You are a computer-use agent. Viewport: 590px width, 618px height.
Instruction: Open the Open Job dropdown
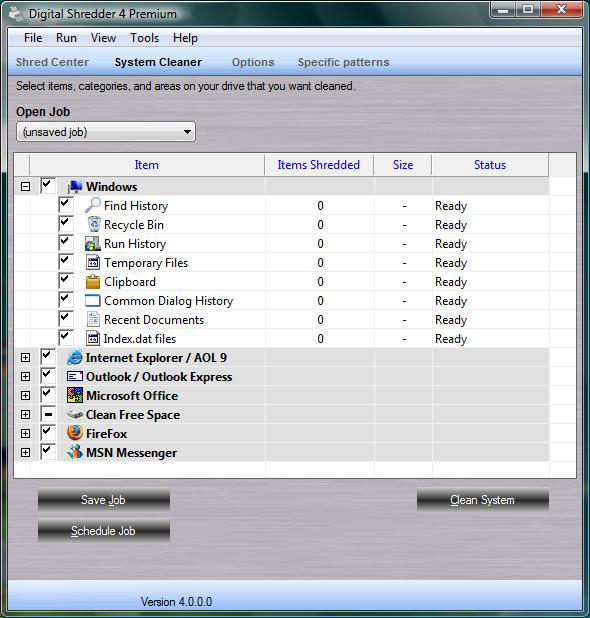pyautogui.click(x=106, y=132)
